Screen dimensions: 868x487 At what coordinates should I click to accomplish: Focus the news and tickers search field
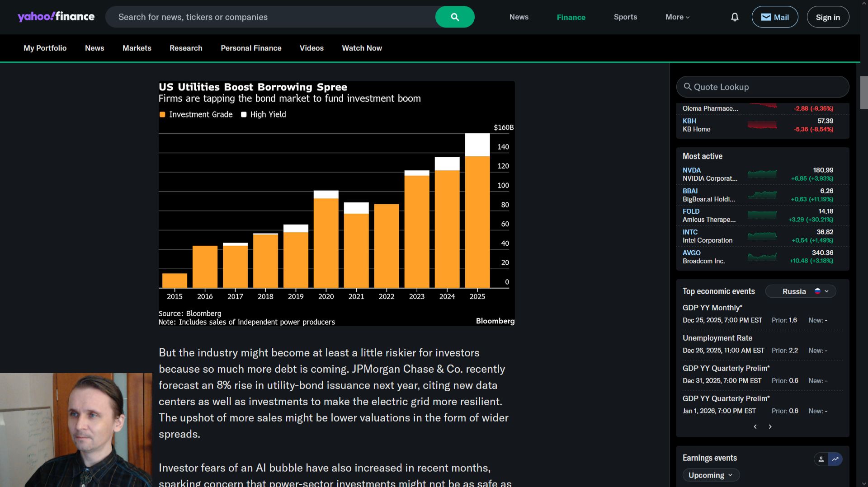(x=270, y=17)
